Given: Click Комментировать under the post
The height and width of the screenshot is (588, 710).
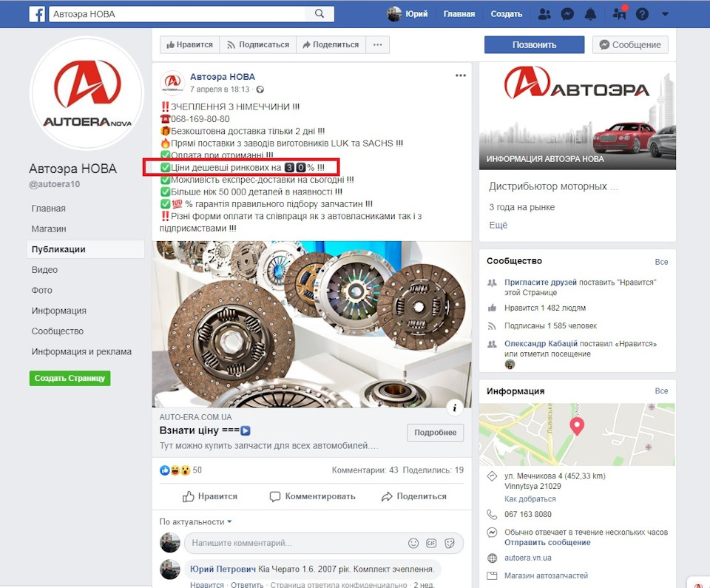Looking at the screenshot, I should 312,496.
